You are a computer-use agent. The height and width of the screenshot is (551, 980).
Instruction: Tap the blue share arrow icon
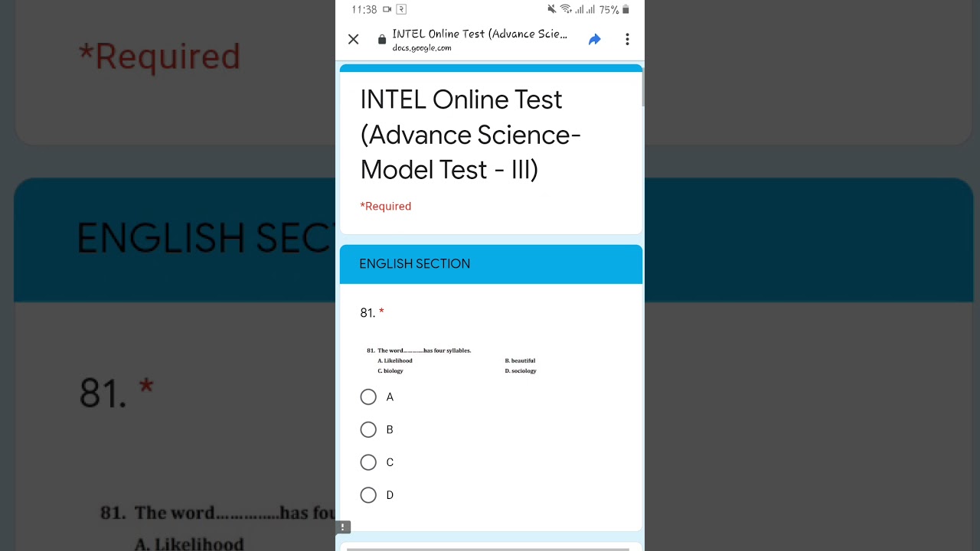coord(594,39)
